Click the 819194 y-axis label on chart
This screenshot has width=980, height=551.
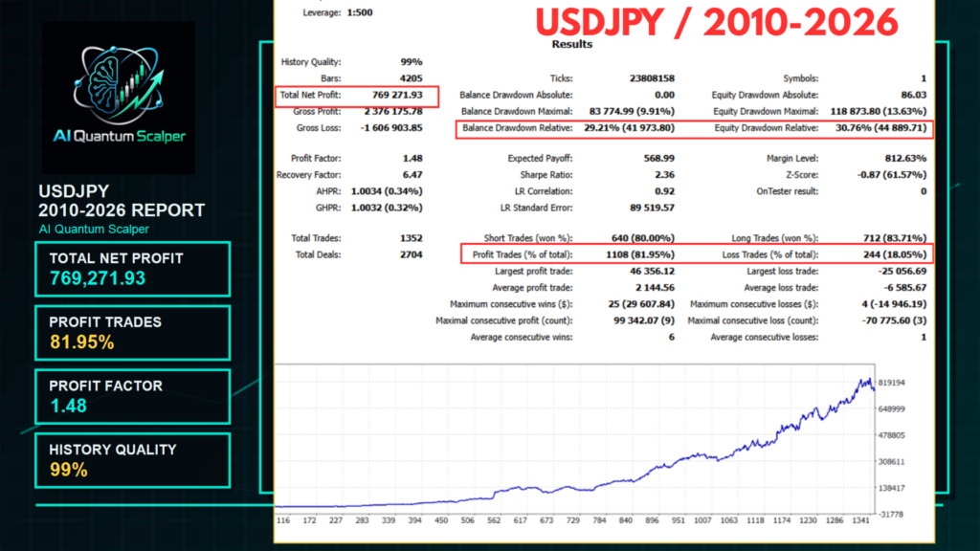point(892,383)
